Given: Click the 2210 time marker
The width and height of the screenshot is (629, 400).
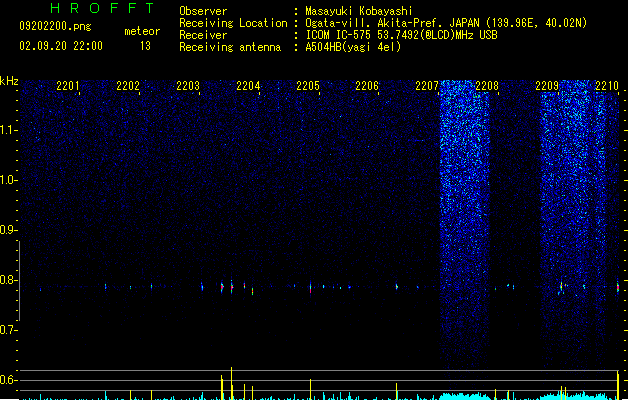Looking at the screenshot, I should 607,86.
